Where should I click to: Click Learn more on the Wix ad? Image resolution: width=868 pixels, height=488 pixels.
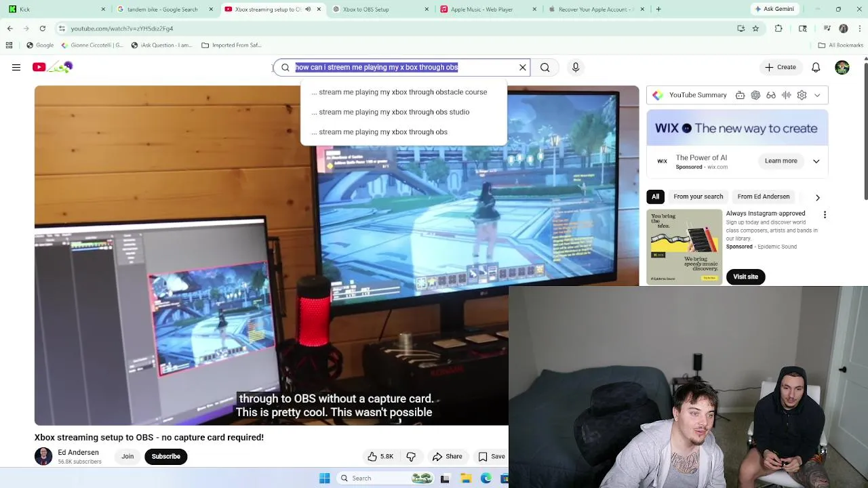781,161
